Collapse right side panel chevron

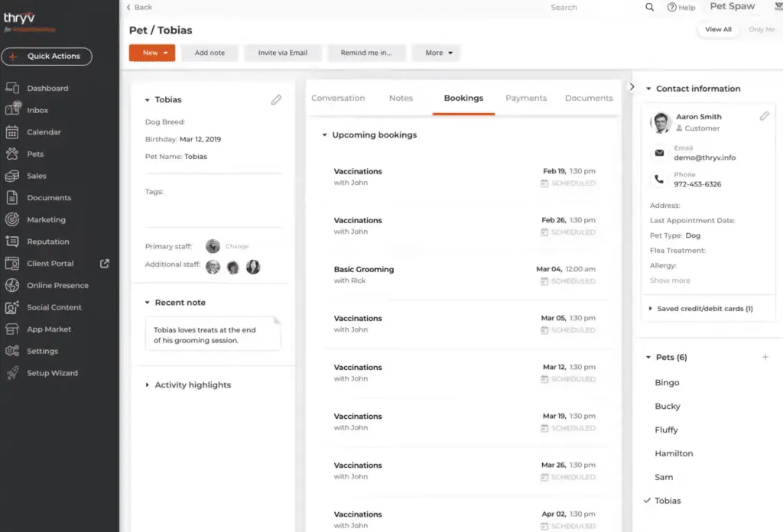[x=632, y=87]
